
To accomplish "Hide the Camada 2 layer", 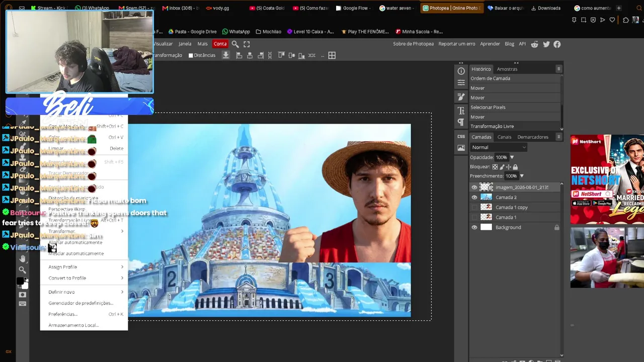I will 474,198.
